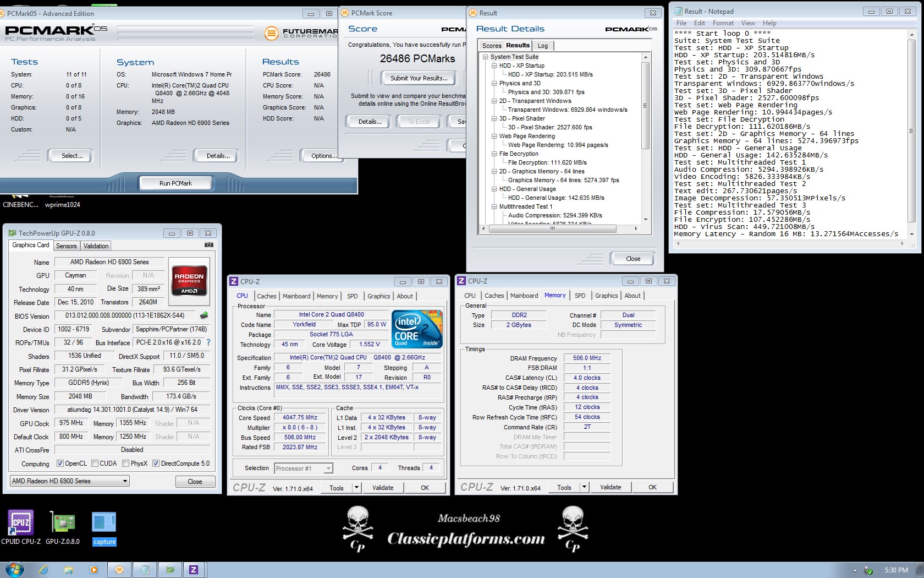
Task: Open the SPD tab in Memory window
Action: pos(580,296)
